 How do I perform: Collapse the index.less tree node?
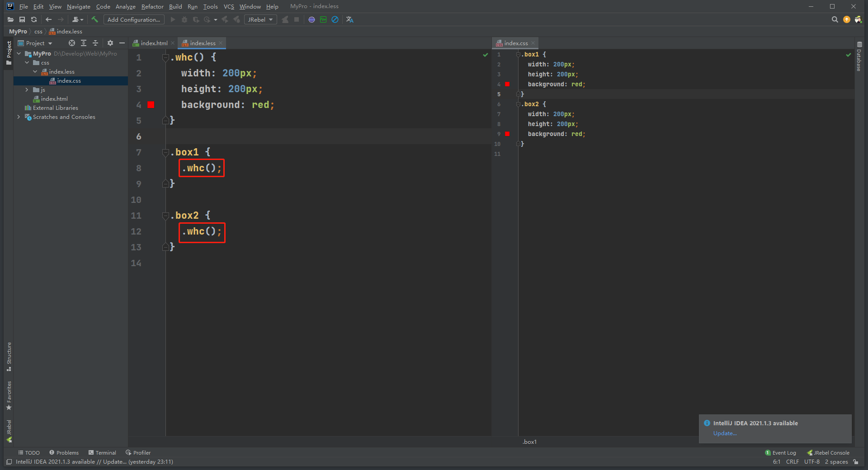[x=35, y=72]
